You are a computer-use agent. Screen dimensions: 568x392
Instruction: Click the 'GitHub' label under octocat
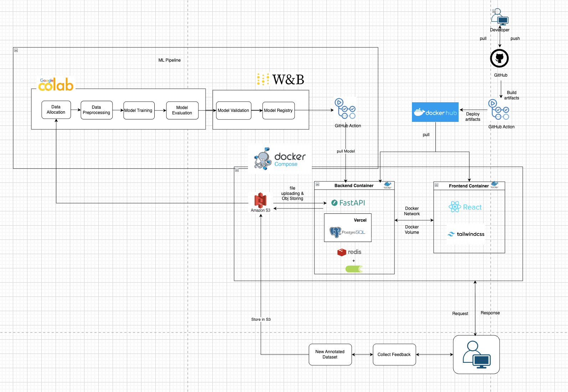501,75
